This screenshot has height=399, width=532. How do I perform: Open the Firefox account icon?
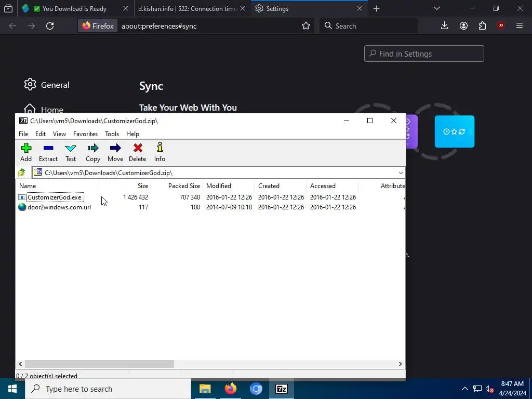pos(463,26)
